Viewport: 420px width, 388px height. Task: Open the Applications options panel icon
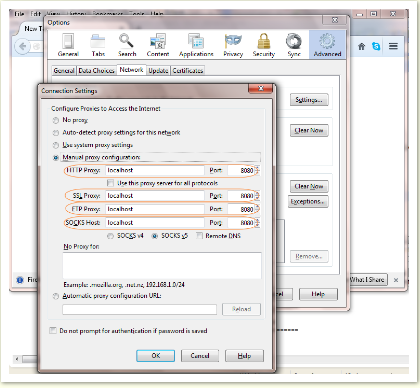coord(196,45)
